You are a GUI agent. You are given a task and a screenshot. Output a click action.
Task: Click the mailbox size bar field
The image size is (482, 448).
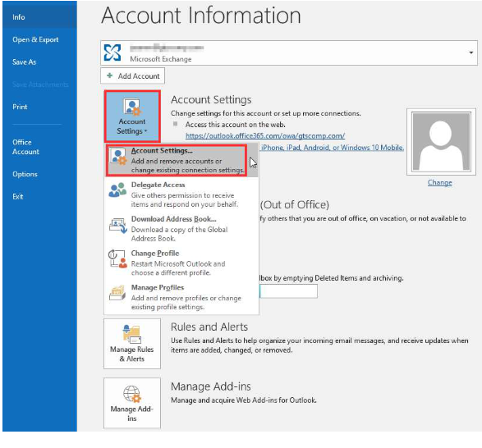[289, 291]
